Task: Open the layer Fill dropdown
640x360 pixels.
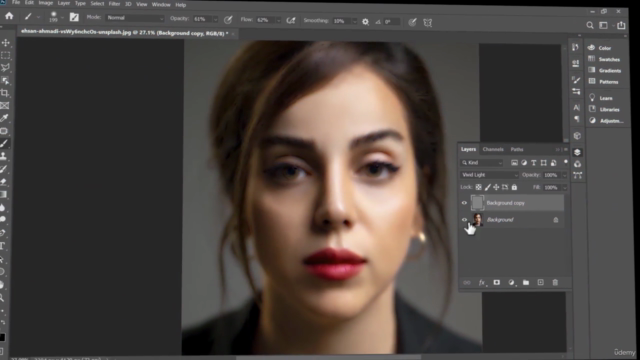Action: click(564, 188)
